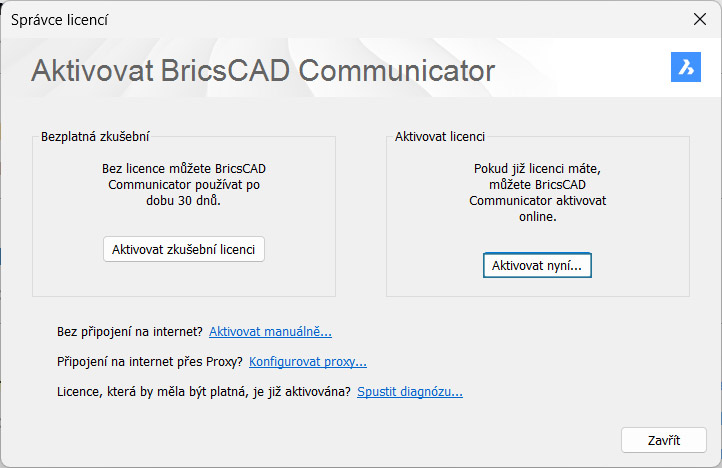Close the Správce licencí window
Screen dimensions: 722x468
click(x=700, y=18)
